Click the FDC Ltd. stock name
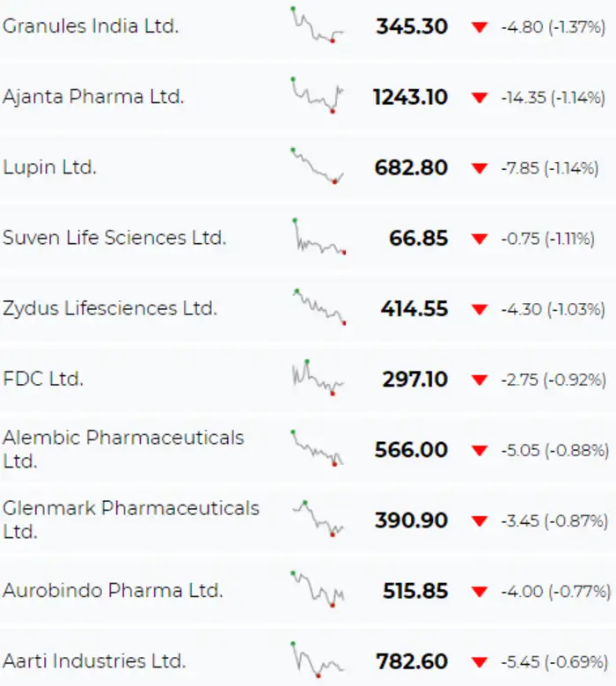616x686 pixels. [42, 379]
